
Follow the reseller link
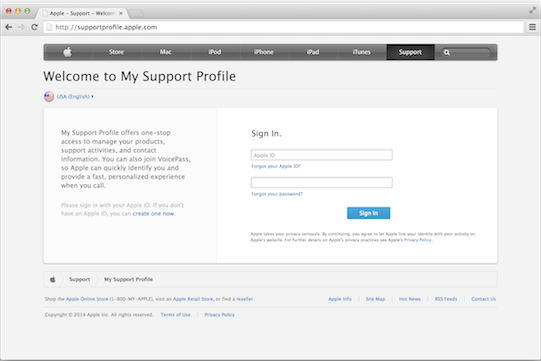tap(245, 299)
